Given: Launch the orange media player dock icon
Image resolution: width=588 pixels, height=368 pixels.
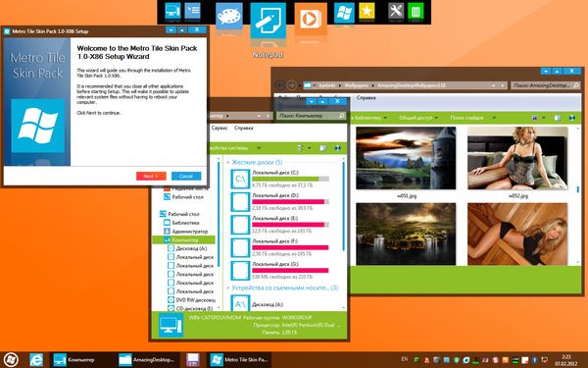Looking at the screenshot, I should tap(311, 19).
